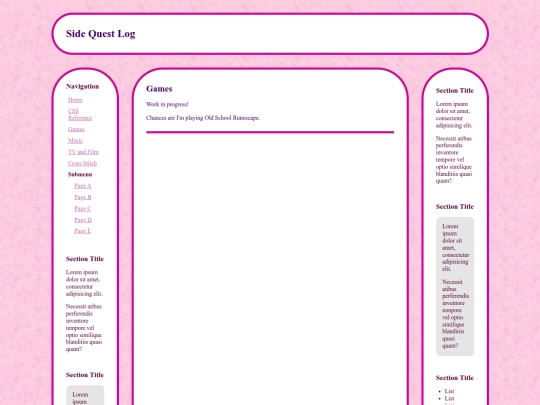The width and height of the screenshot is (540, 405).
Task: Select Page D in the submenu
Action: click(x=83, y=220)
